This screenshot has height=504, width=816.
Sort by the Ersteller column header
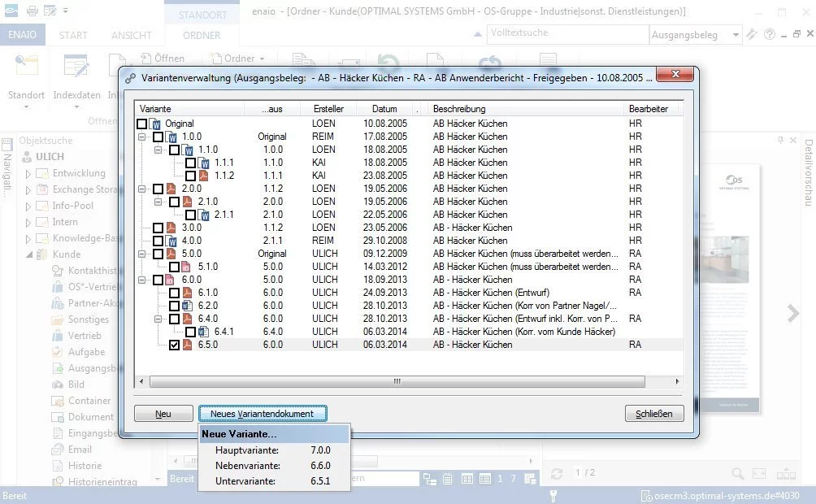pos(328,109)
